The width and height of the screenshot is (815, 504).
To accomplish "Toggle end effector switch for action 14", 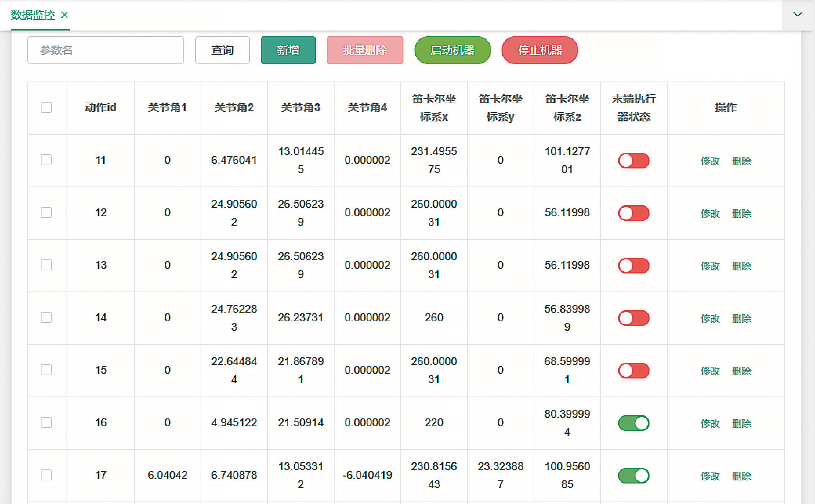I will tap(634, 318).
